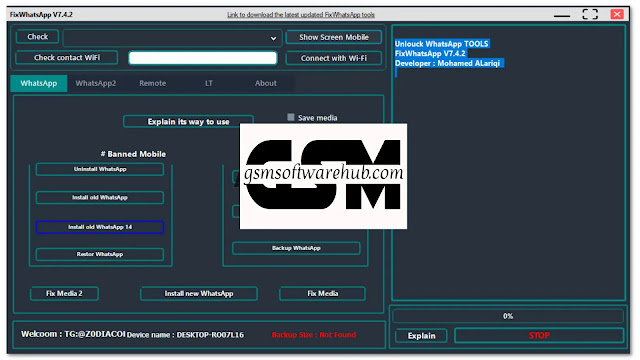Click the red STOP button
Screen dimensions: 640x360
pos(539,336)
